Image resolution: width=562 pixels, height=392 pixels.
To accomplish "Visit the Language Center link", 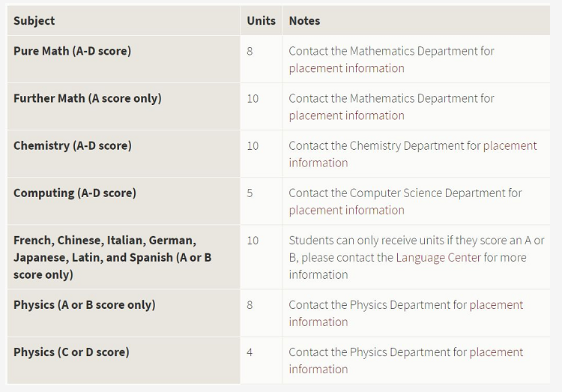I will [438, 258].
